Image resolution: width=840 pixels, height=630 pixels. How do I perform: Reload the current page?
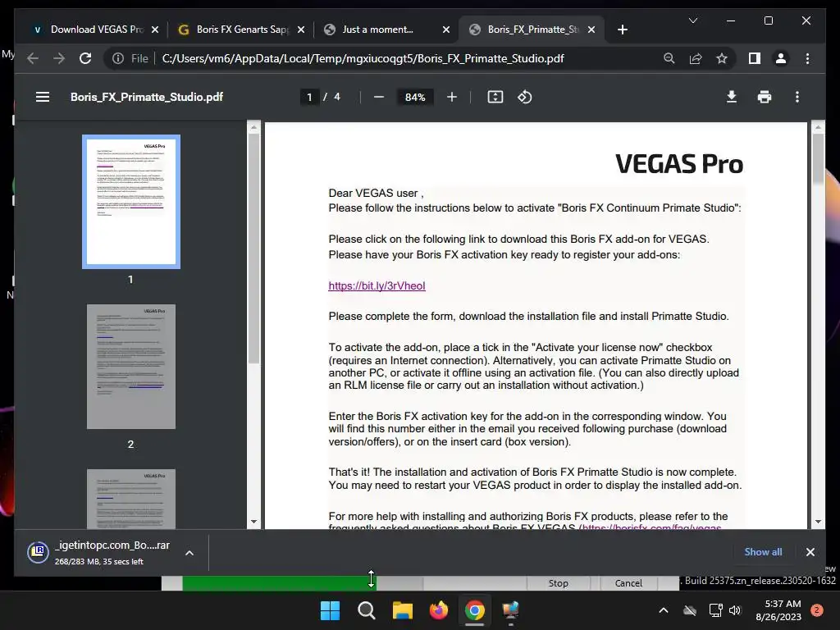85,58
